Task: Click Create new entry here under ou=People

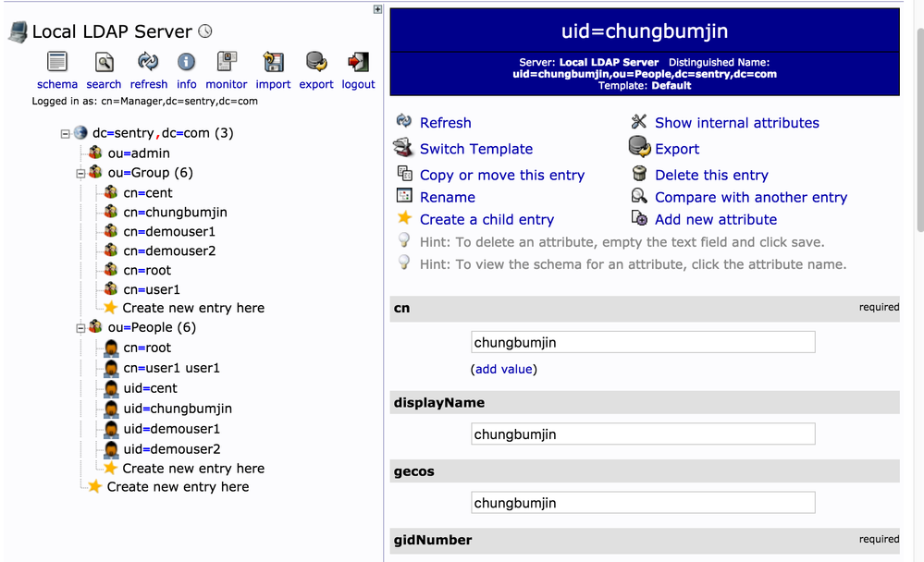Action: [x=193, y=469]
